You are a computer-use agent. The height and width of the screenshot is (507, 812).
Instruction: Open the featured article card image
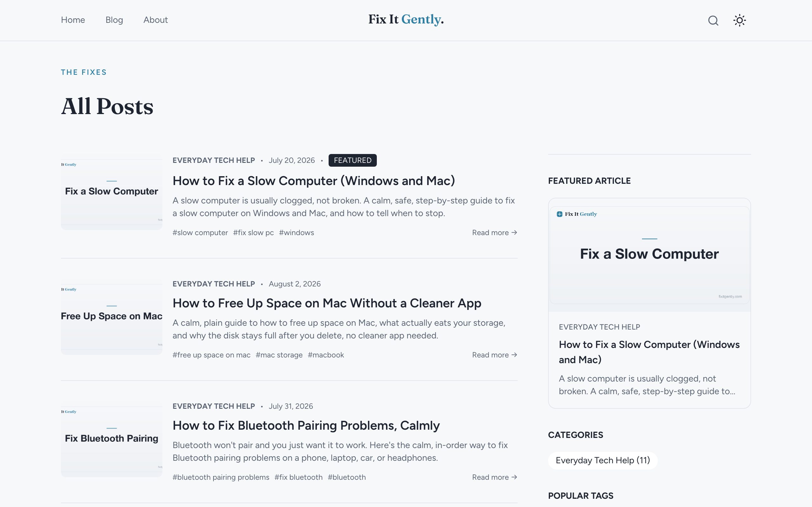click(x=649, y=255)
